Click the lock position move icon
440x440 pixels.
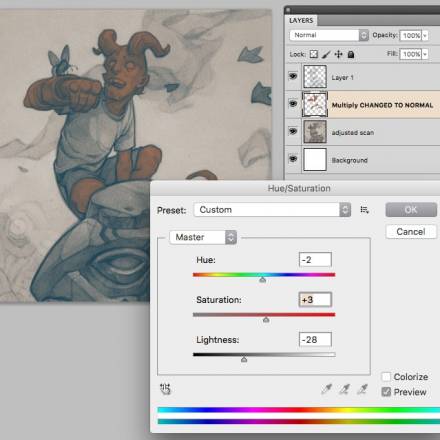[x=338, y=54]
